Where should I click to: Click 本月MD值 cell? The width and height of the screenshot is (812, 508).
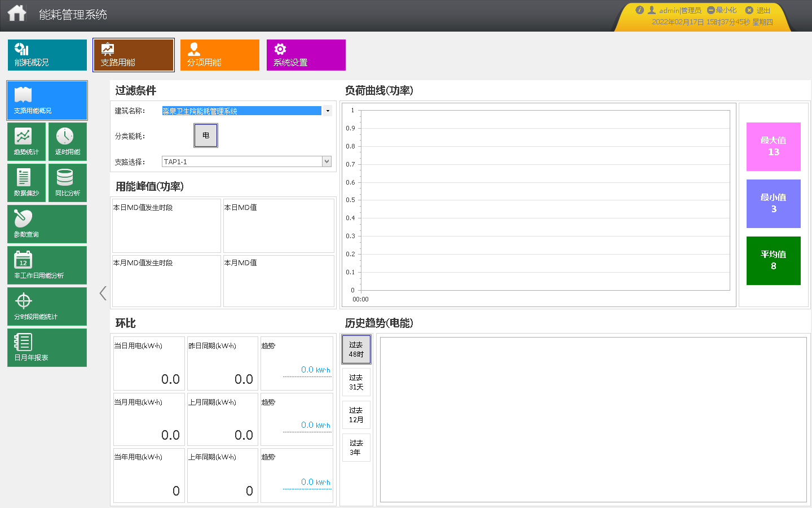pos(279,281)
